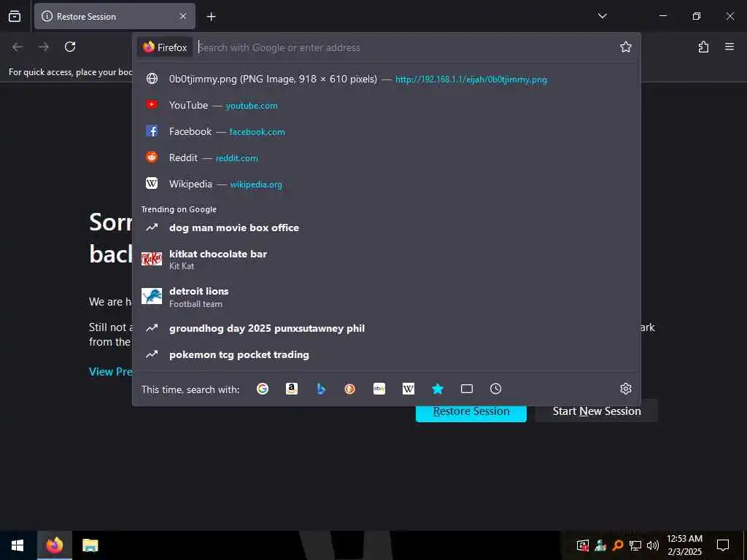Viewport: 747px width, 560px height.
Task: Search open tabs with the tab icon
Action: (x=467, y=389)
